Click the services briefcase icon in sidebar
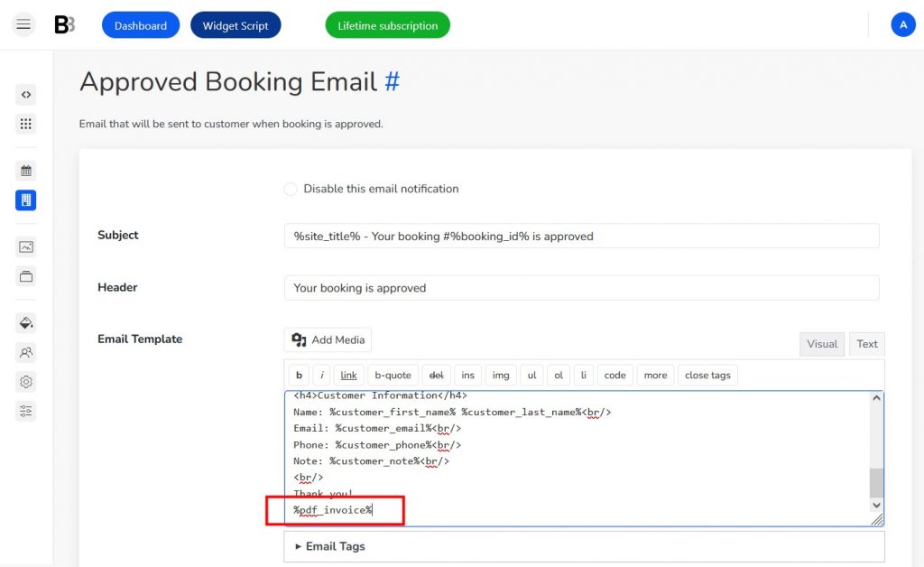924x567 pixels. (x=24, y=277)
